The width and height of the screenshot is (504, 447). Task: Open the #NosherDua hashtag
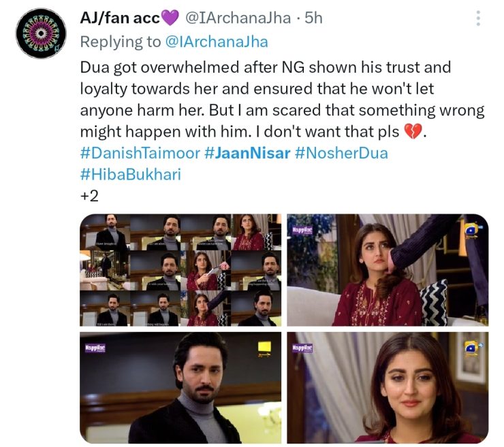pos(341,153)
